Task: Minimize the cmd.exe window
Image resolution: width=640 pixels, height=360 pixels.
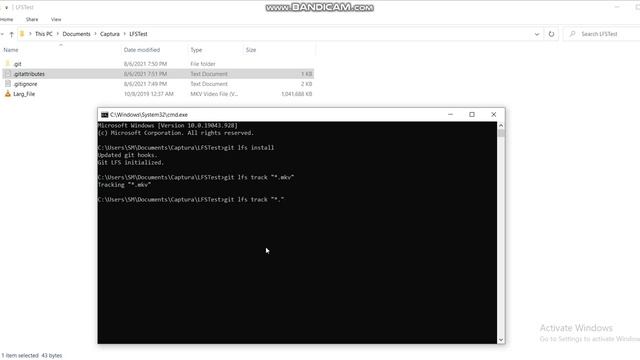Action: click(x=451, y=115)
